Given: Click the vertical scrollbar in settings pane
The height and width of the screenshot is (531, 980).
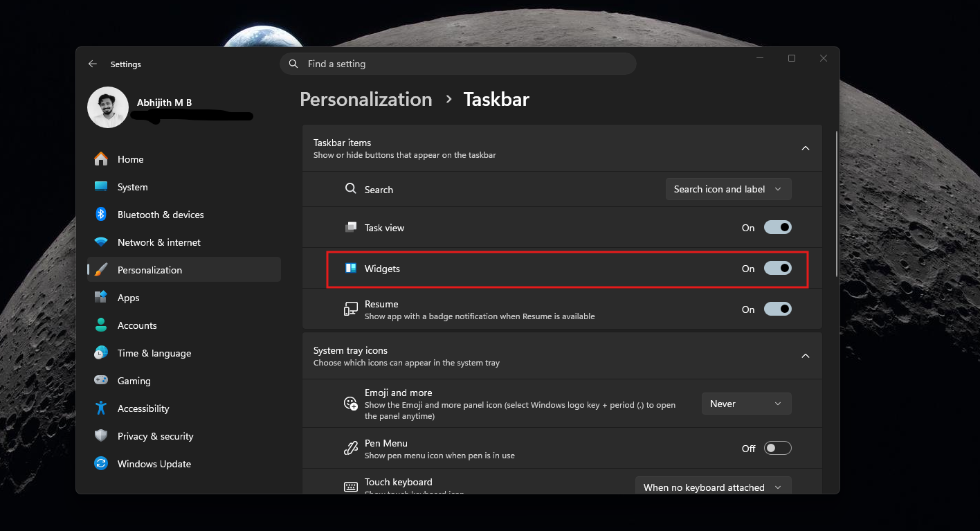Looking at the screenshot, I should pyautogui.click(x=836, y=204).
